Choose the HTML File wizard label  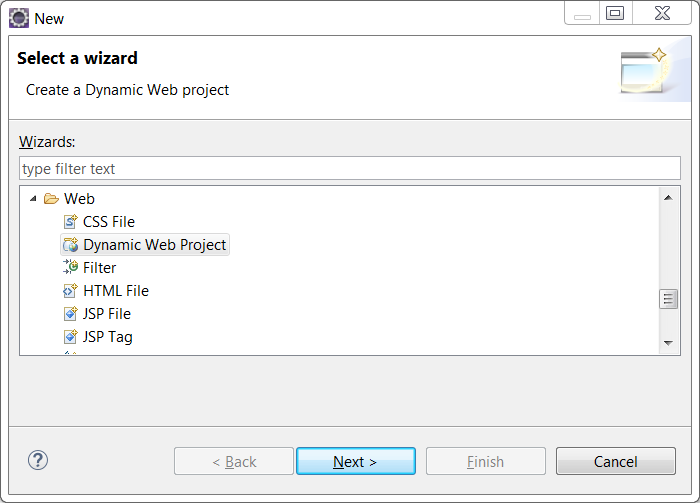coord(116,291)
